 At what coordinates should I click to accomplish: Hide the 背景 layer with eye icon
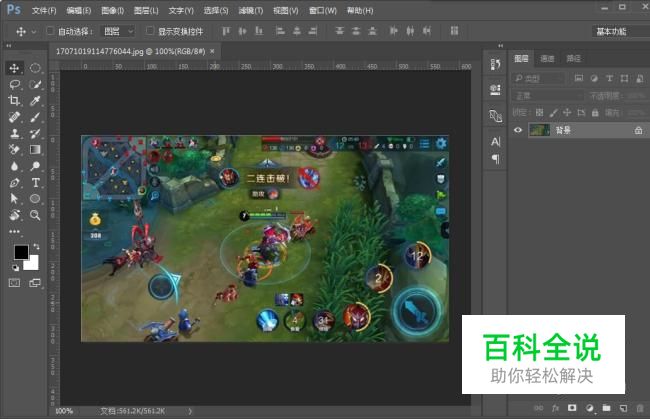(518, 130)
